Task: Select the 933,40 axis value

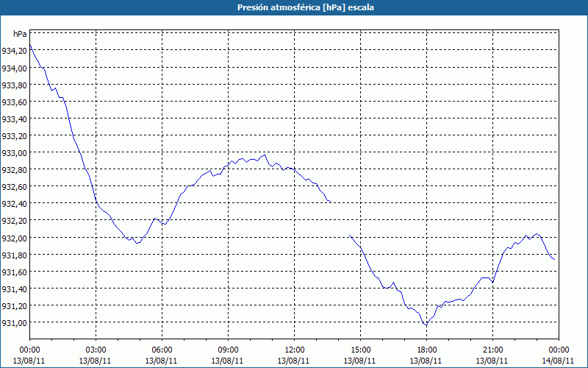Action: click(15, 119)
